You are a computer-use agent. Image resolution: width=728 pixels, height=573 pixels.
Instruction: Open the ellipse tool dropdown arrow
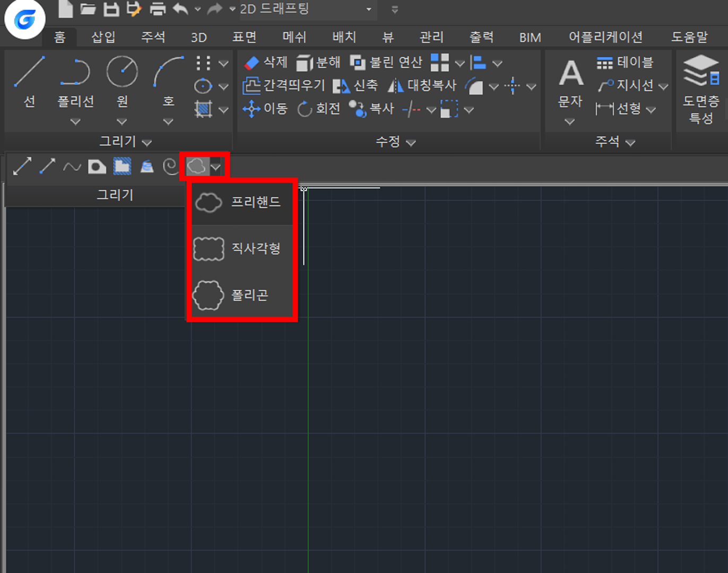click(224, 86)
